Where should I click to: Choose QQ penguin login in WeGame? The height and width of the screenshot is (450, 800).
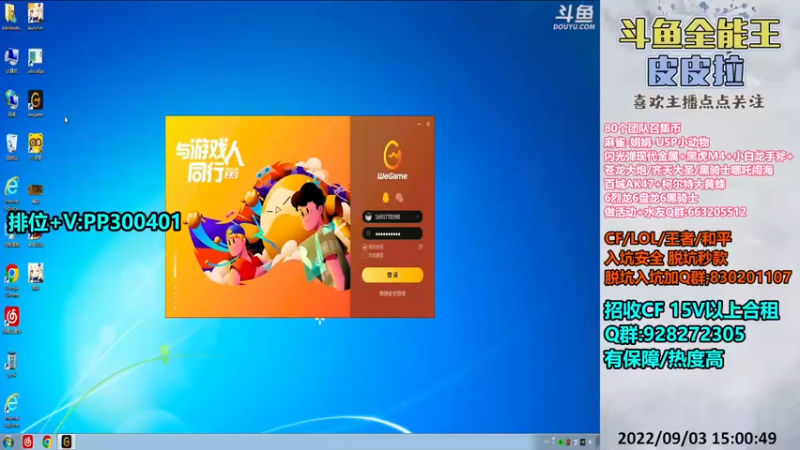385,197
